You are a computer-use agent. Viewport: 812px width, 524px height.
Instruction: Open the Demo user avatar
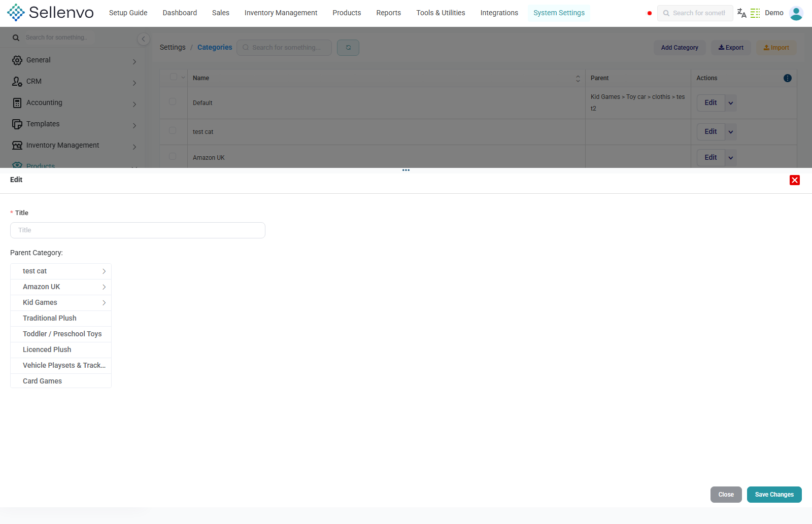pos(796,13)
